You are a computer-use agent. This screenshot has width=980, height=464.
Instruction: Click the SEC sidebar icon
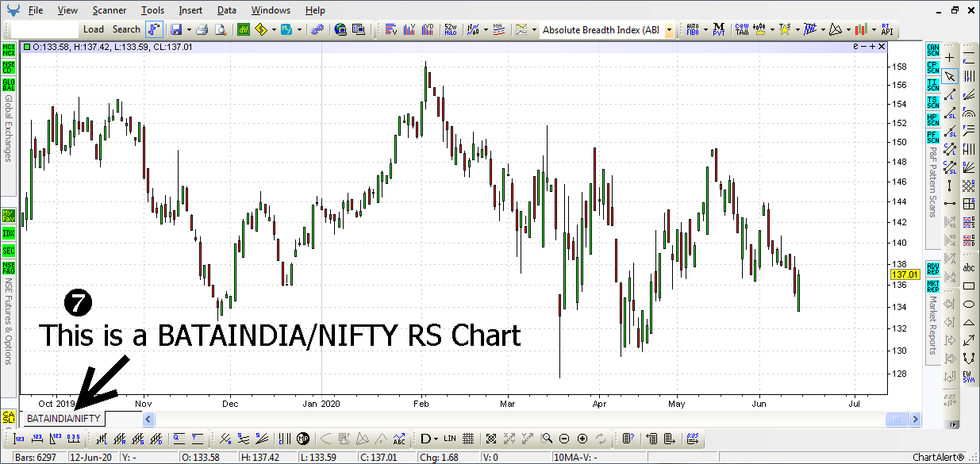pyautogui.click(x=9, y=251)
